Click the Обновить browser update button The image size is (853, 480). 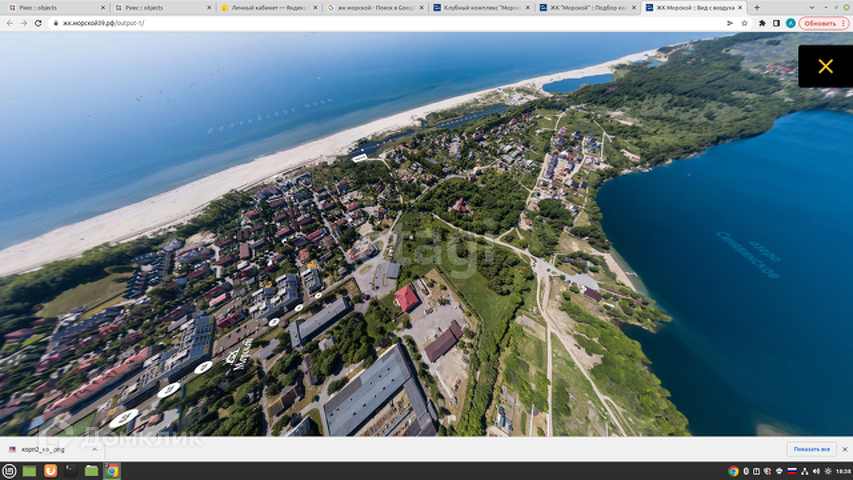click(823, 23)
